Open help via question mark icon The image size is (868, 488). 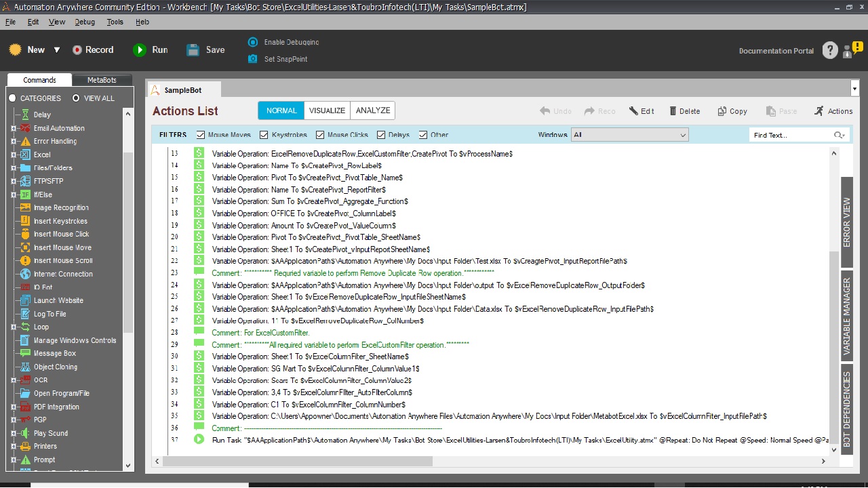(x=830, y=50)
